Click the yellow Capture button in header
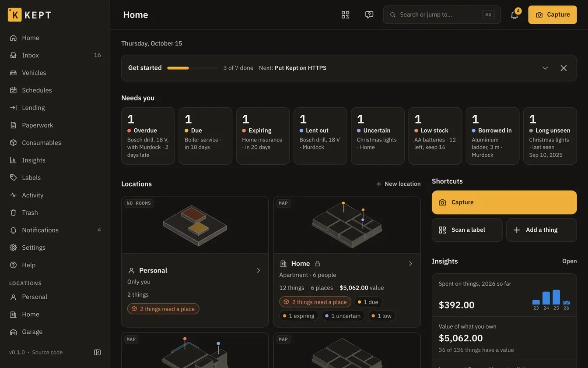588x368 pixels. coord(553,14)
